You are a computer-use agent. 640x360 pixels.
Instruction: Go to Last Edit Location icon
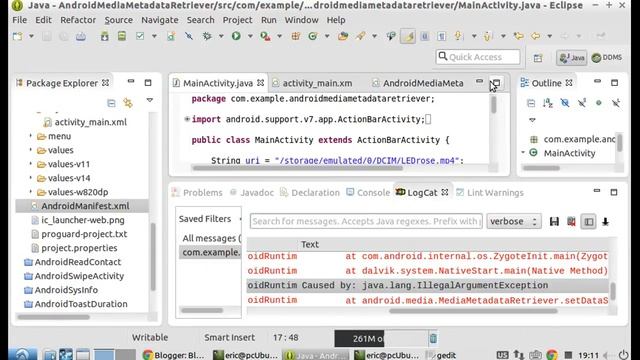pos(519,36)
